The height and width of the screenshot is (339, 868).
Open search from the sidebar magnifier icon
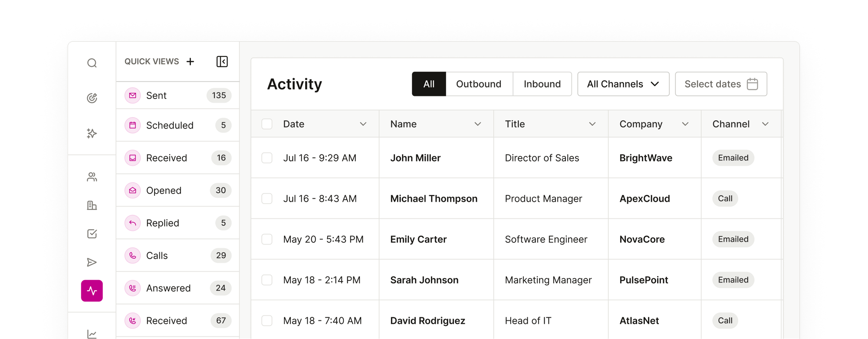(x=92, y=63)
